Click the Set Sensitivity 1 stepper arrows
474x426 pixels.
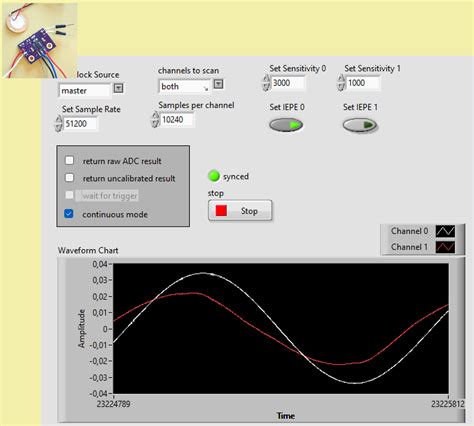pos(341,83)
